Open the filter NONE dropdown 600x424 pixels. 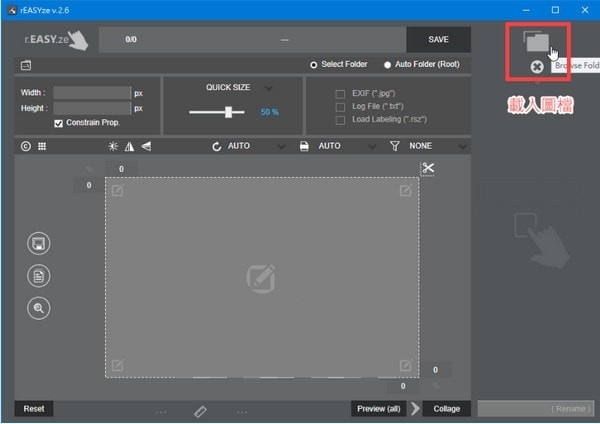click(463, 147)
